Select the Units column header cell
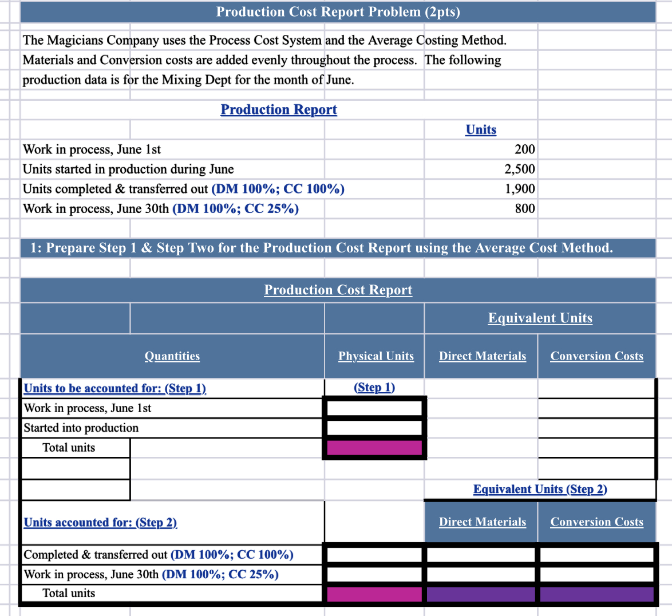 click(x=480, y=129)
